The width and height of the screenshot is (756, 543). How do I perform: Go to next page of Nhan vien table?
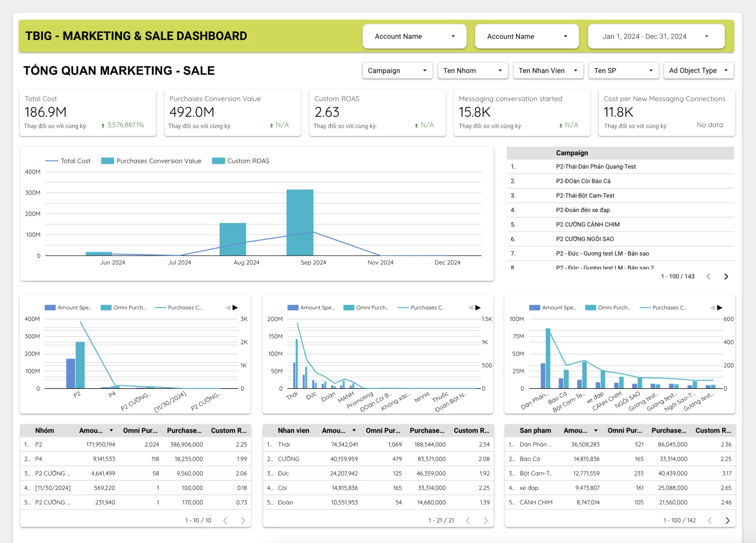[485, 521]
